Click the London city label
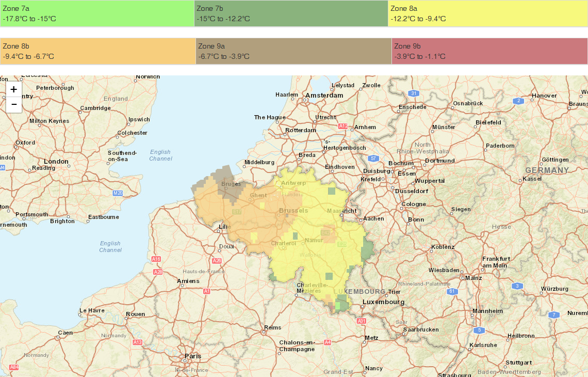Viewport: 588px width, 377px height. (56, 162)
